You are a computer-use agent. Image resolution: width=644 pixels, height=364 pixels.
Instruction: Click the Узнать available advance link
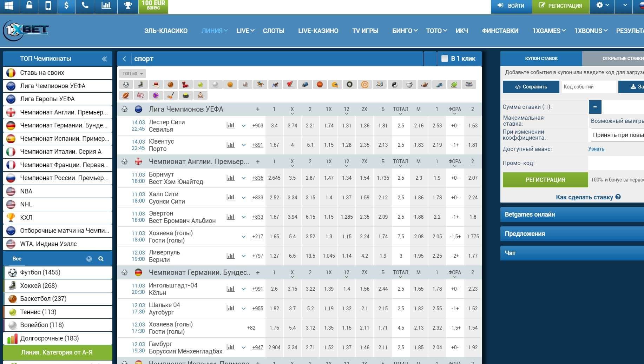[596, 149]
